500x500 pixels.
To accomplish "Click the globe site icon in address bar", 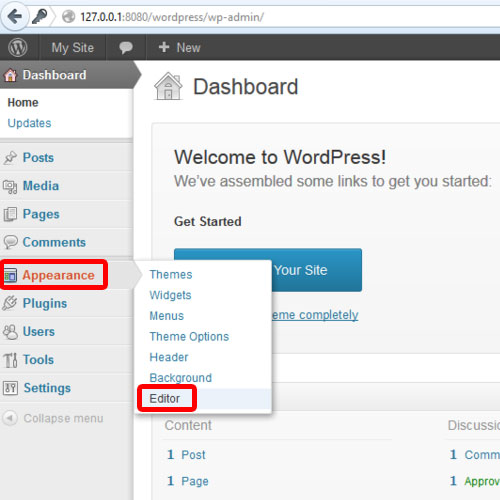I will coord(68,16).
